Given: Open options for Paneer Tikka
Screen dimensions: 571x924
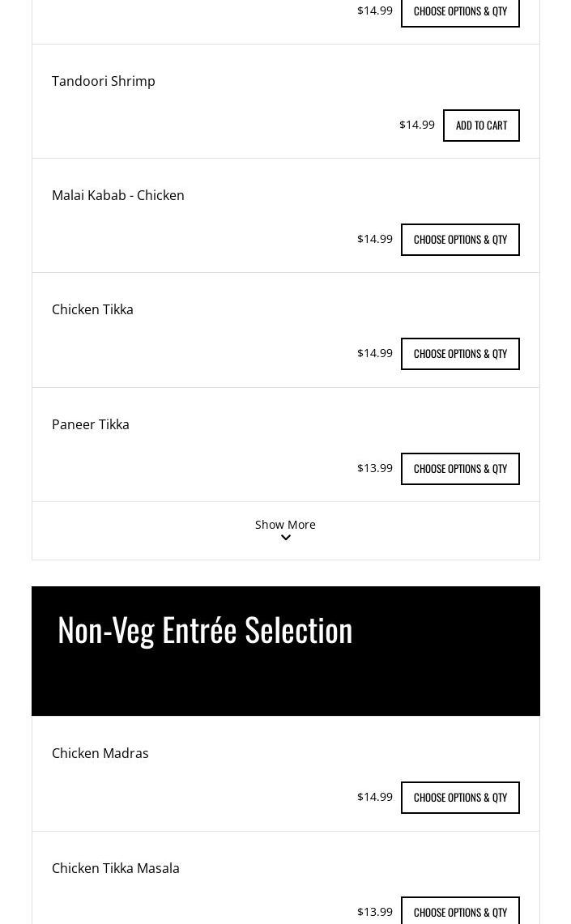Looking at the screenshot, I should pos(460,469).
